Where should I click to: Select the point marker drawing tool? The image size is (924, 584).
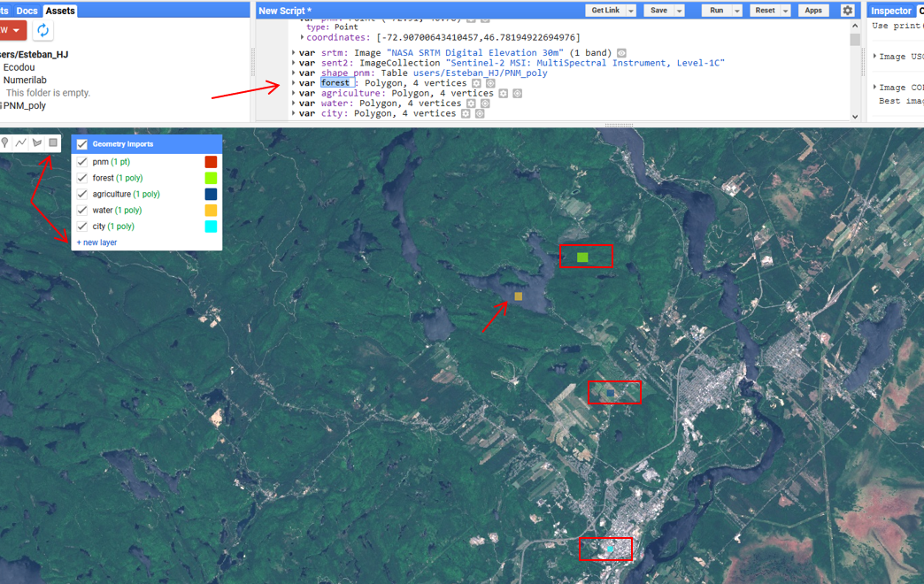click(x=4, y=142)
